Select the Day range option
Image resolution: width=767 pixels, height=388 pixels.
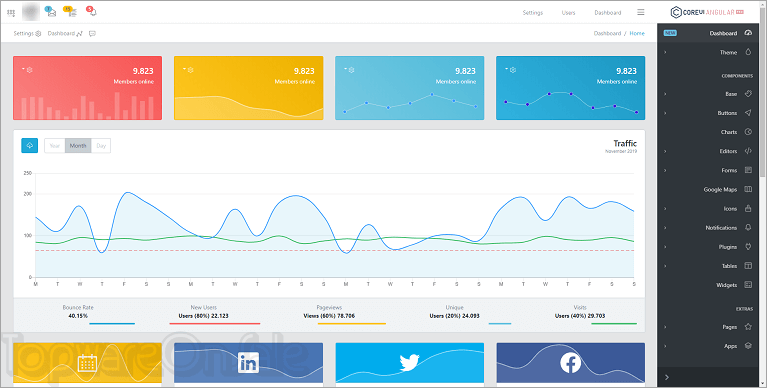point(101,146)
